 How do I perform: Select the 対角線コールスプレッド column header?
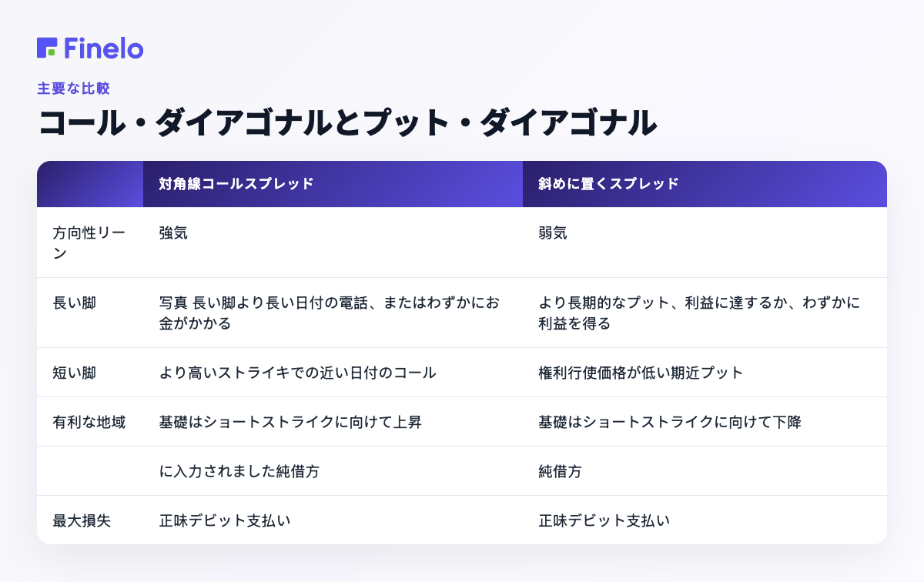pos(236,184)
